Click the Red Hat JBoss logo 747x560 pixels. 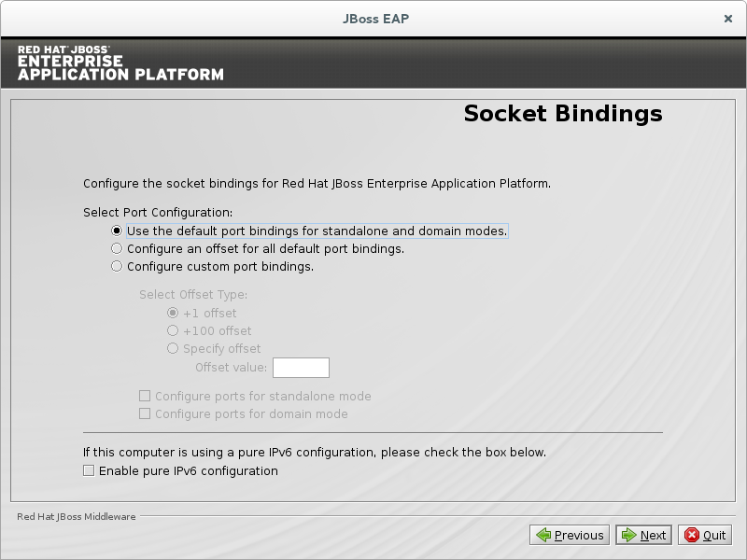(120, 62)
